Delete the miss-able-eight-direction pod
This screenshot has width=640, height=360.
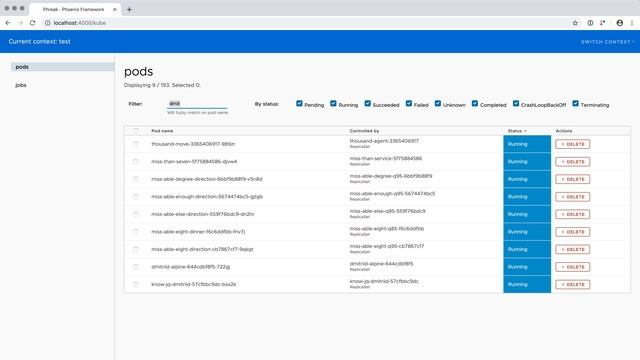[x=572, y=249]
